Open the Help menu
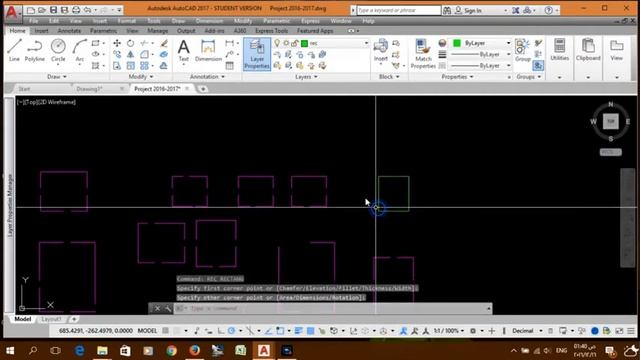 pyautogui.click(x=368, y=21)
